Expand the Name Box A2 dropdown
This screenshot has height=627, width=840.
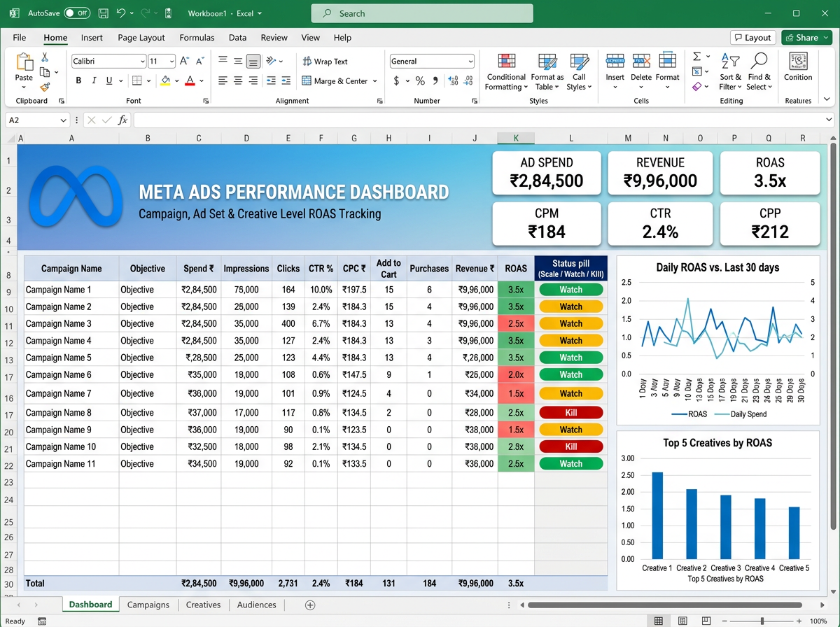point(63,120)
